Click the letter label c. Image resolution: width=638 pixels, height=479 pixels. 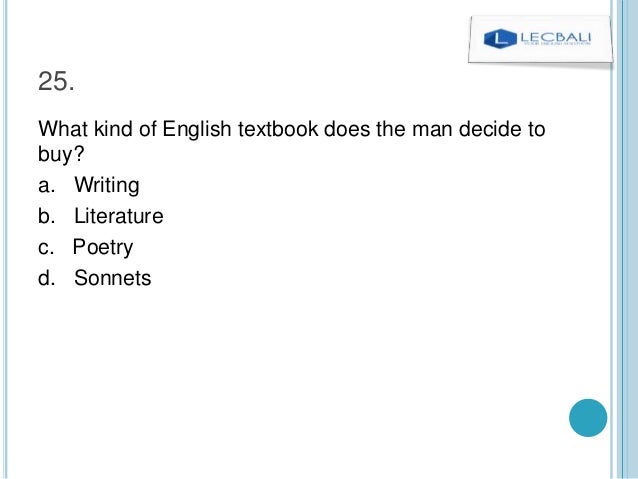(44, 247)
